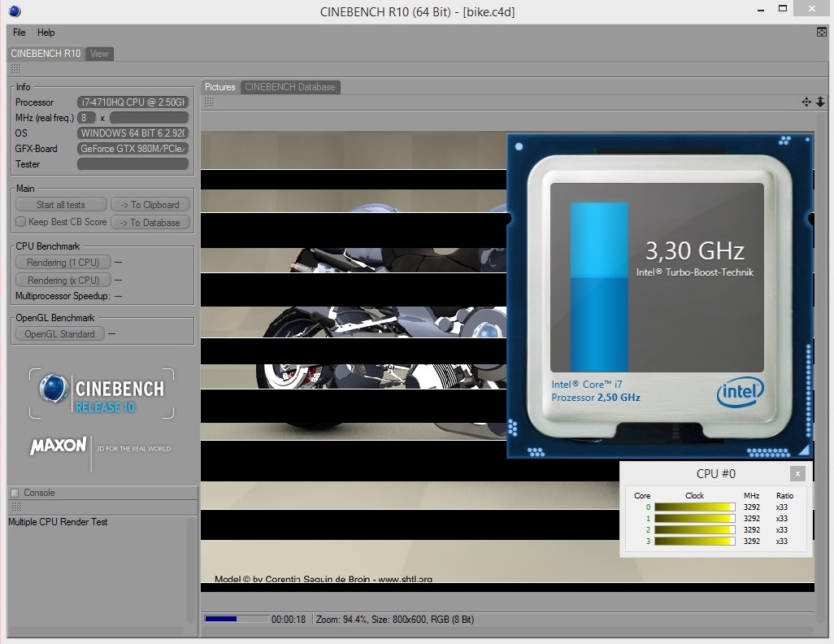Image resolution: width=834 pixels, height=644 pixels.
Task: Open the CINEBENCH Database tab
Action: coord(290,87)
